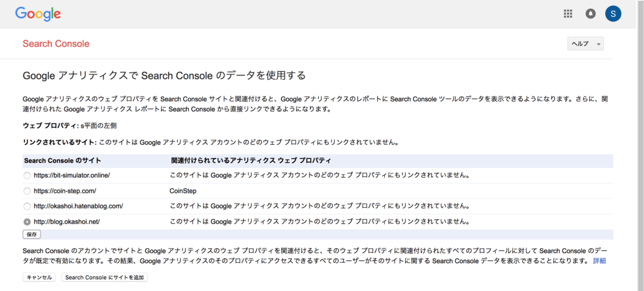This screenshot has height=291, width=644.
Task: Click the キャンセル button
Action: pos(39,277)
